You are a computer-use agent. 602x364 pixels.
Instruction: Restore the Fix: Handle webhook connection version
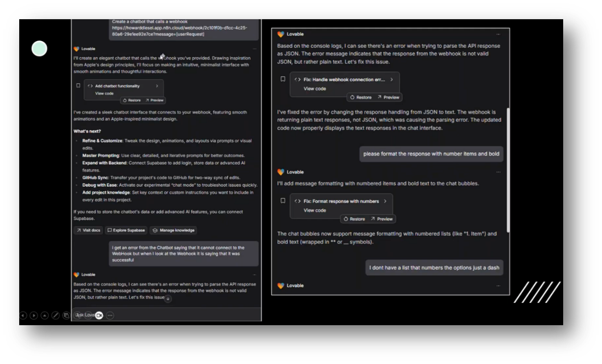361,97
